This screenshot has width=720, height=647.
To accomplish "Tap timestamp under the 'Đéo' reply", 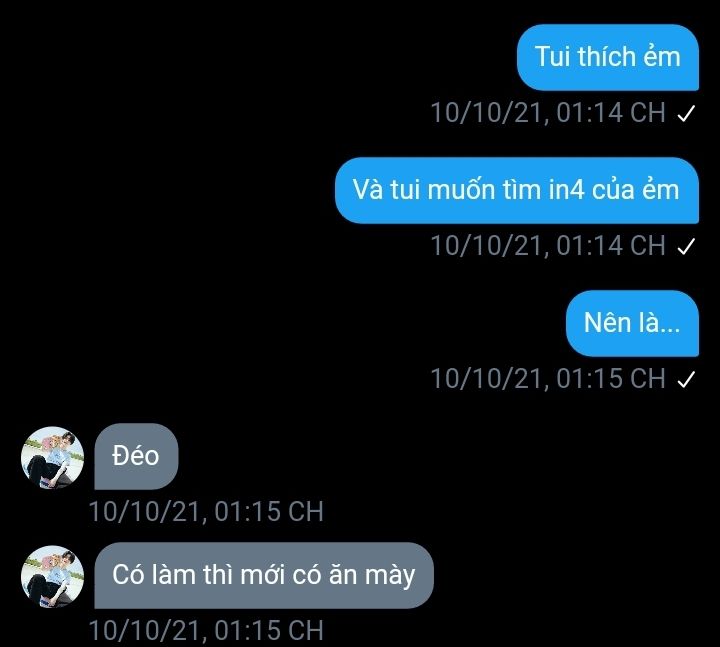I will [206, 512].
